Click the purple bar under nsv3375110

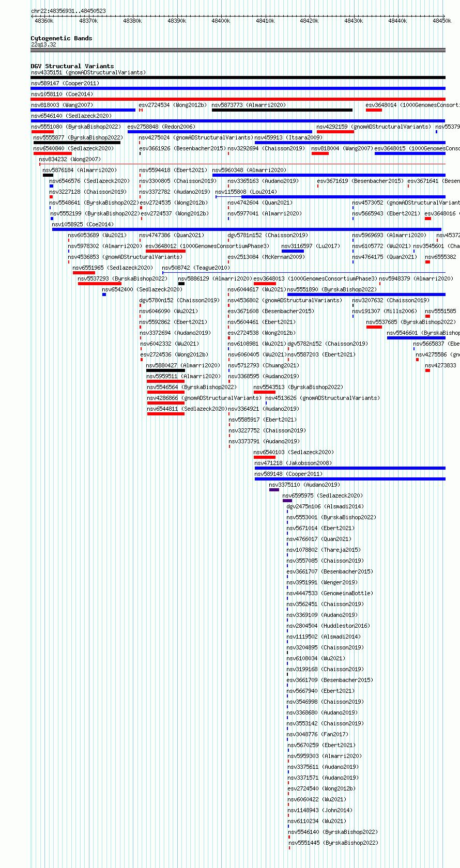point(274,490)
